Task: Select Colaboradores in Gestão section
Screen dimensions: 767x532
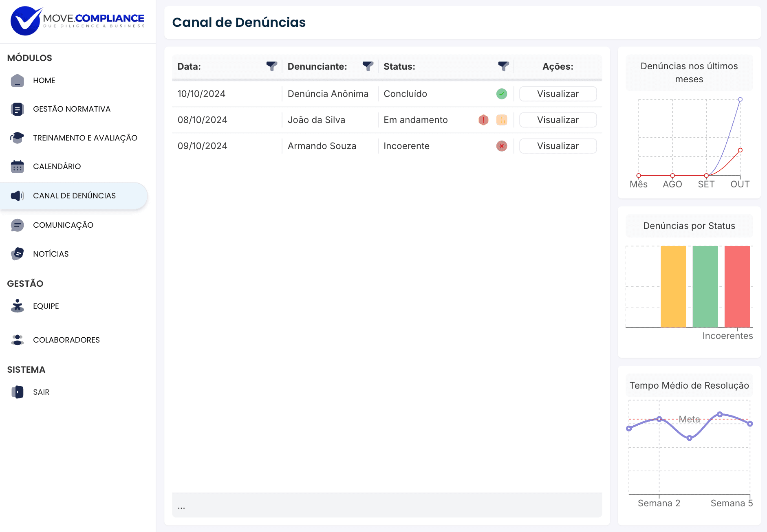Action: point(66,340)
